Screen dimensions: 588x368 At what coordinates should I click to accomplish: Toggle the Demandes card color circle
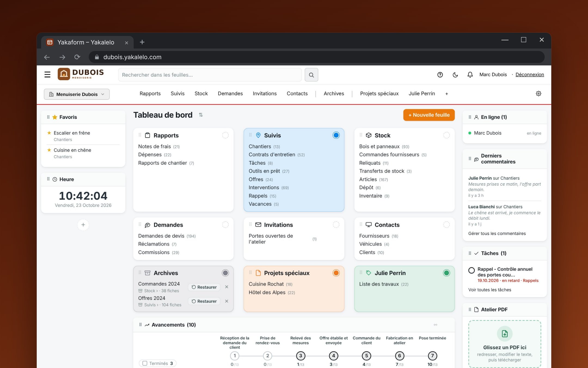pos(225,225)
